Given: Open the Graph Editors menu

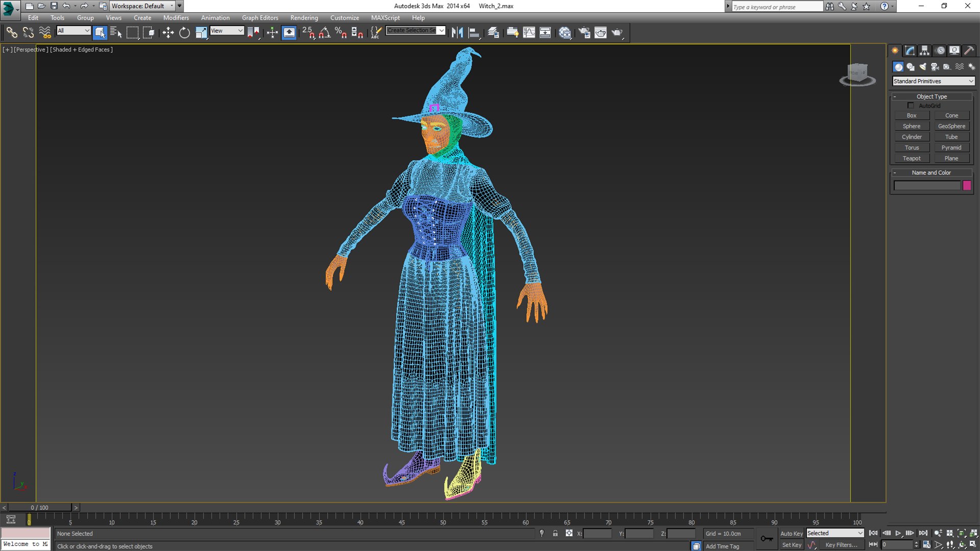Looking at the screenshot, I should [x=260, y=18].
